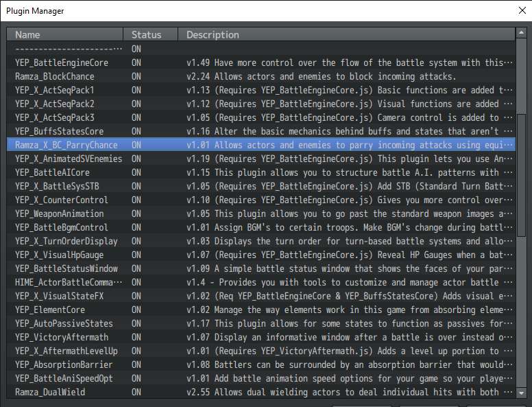
Task: Select the YEP_X_TurnOrderDisplay plugin
Action: point(261,241)
